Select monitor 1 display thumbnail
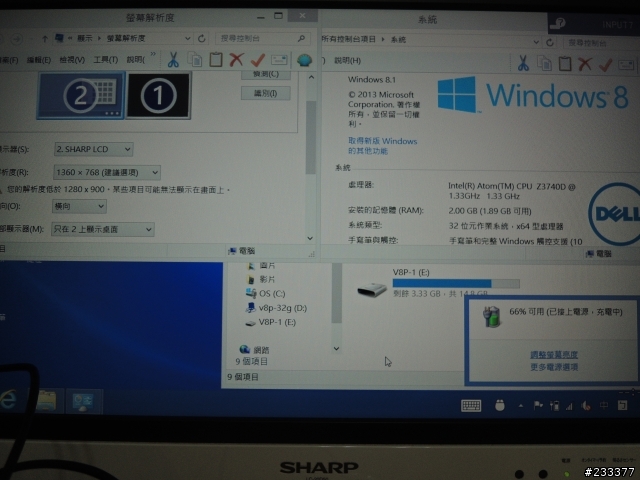640x480 pixels. [159, 96]
